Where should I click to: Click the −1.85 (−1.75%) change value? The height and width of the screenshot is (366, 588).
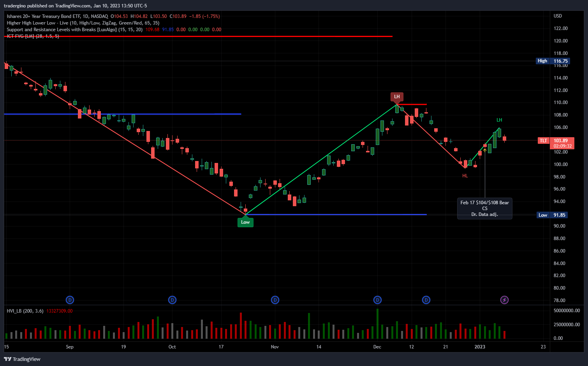[204, 16]
